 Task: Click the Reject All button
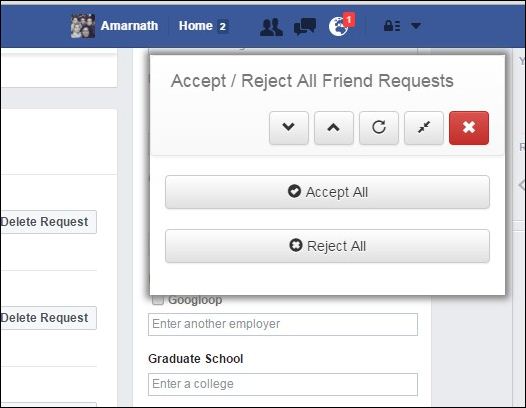click(x=327, y=246)
